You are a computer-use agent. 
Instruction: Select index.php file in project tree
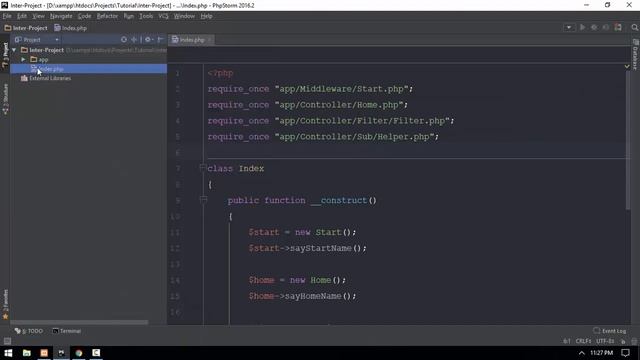(89, 69)
